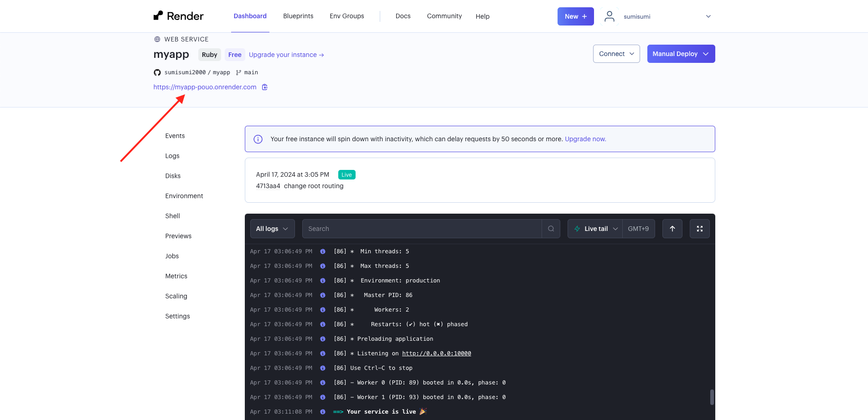Click the Free plan badge
Image resolution: width=868 pixels, height=420 pixels.
click(235, 55)
